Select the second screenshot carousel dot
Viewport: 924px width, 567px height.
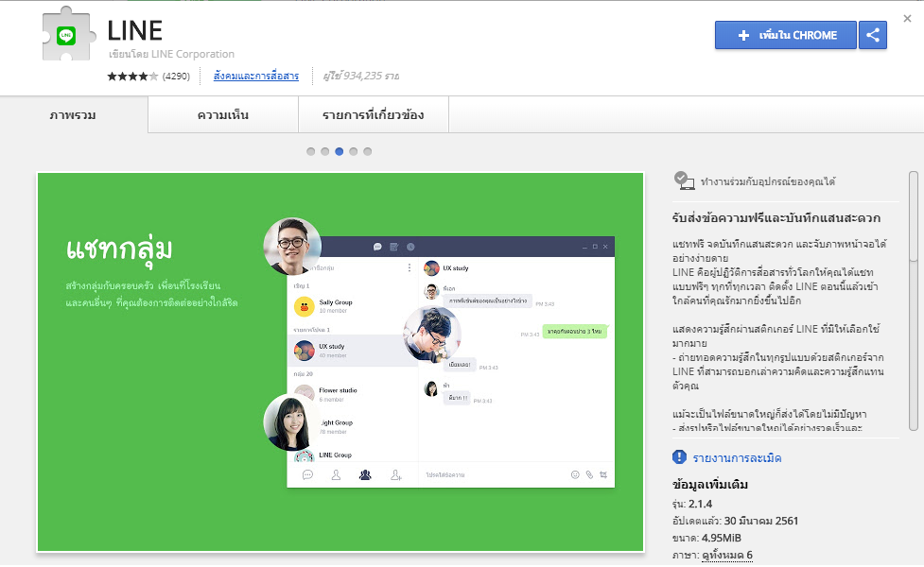324,151
